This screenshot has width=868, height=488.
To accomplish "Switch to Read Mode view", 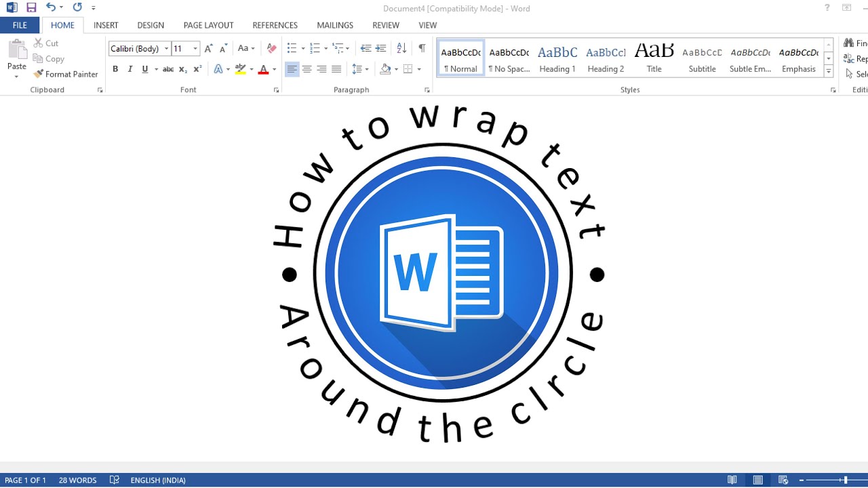I will point(732,481).
